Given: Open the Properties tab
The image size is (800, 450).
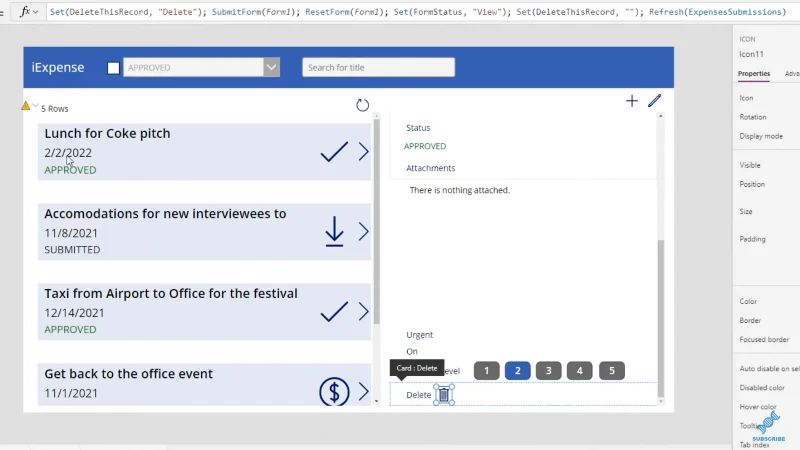Looking at the screenshot, I should point(754,73).
